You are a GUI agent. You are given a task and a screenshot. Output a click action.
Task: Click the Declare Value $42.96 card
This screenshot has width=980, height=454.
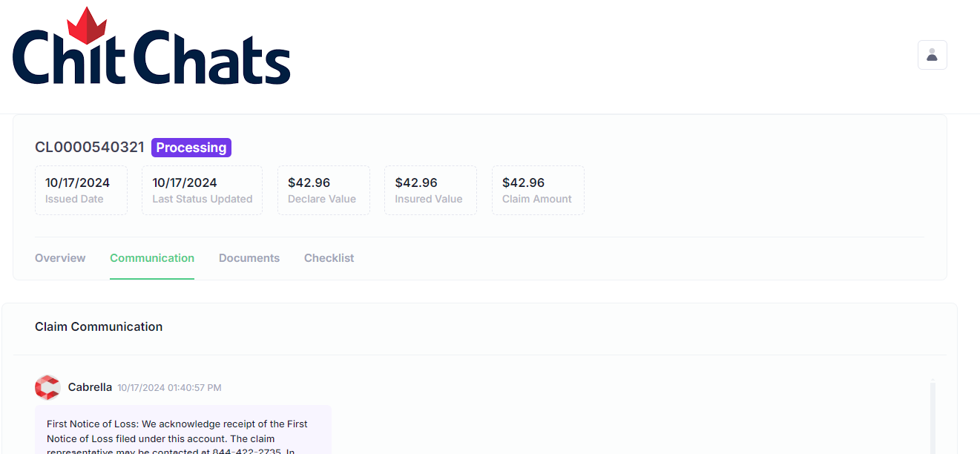[323, 191]
